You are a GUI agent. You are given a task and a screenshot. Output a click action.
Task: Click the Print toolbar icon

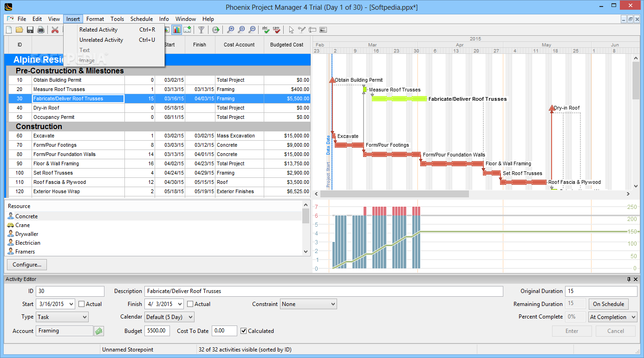tap(41, 30)
